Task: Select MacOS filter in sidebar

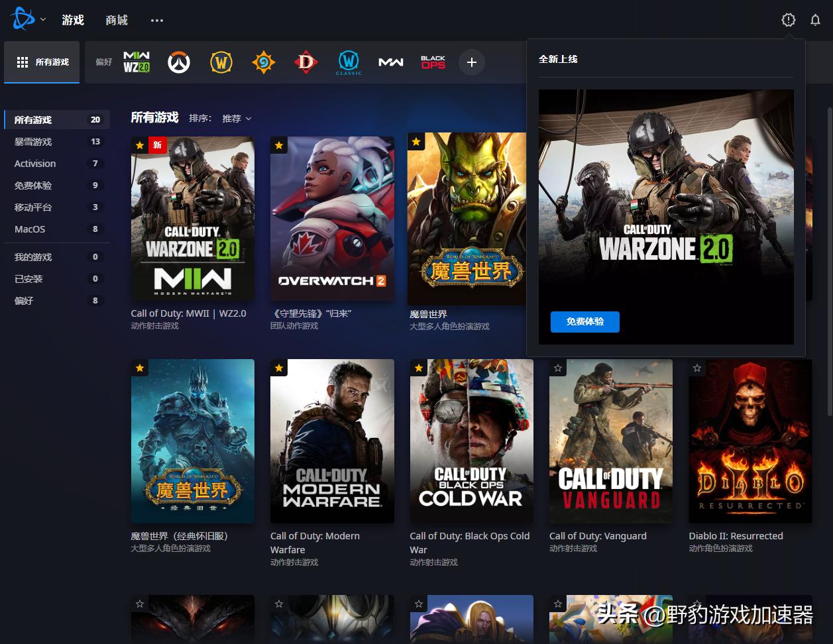Action: 57,229
